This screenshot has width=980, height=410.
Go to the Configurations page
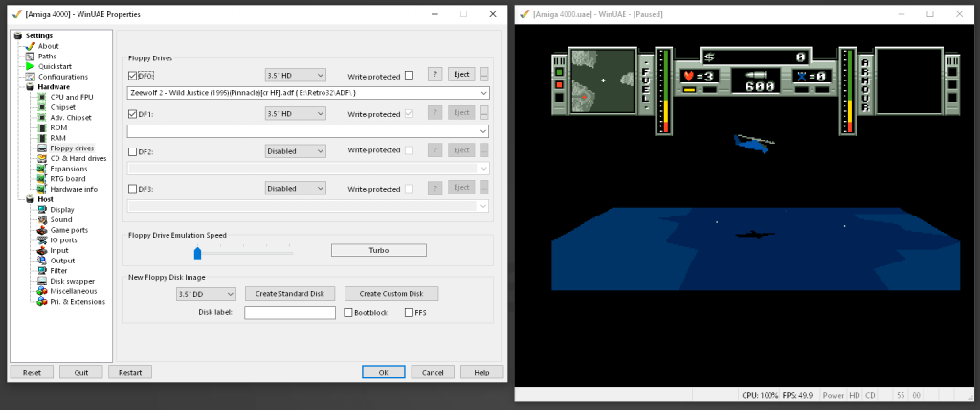62,77
